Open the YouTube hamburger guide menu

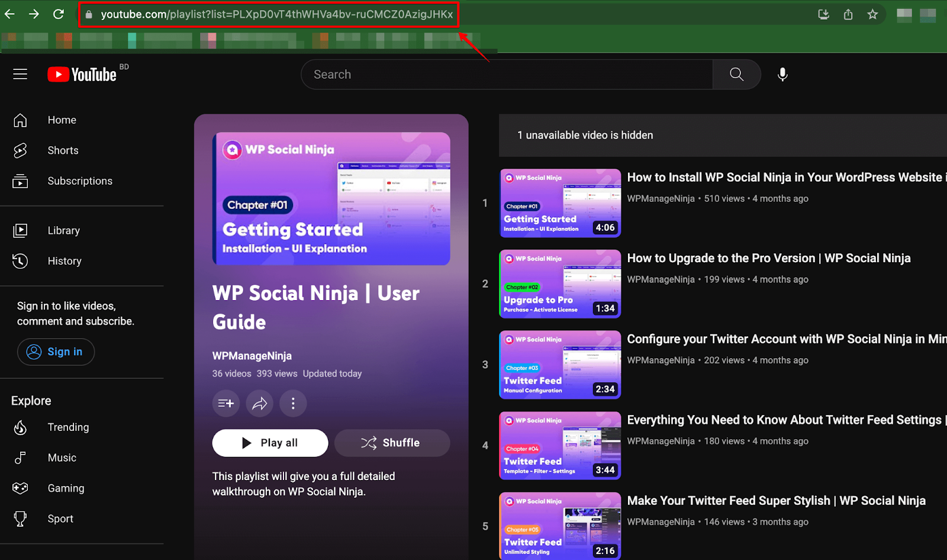pyautogui.click(x=20, y=74)
